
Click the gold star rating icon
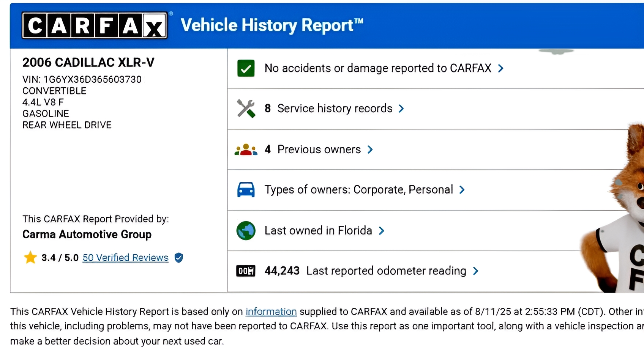pos(30,258)
